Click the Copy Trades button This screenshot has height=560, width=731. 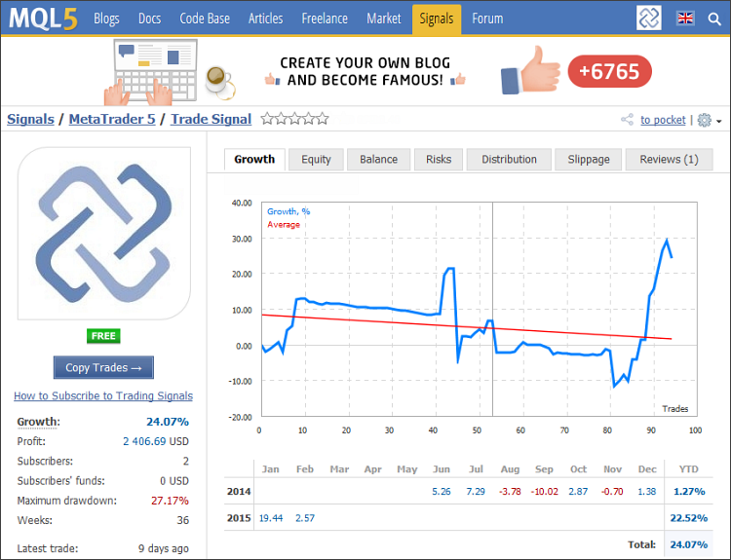[103, 367]
